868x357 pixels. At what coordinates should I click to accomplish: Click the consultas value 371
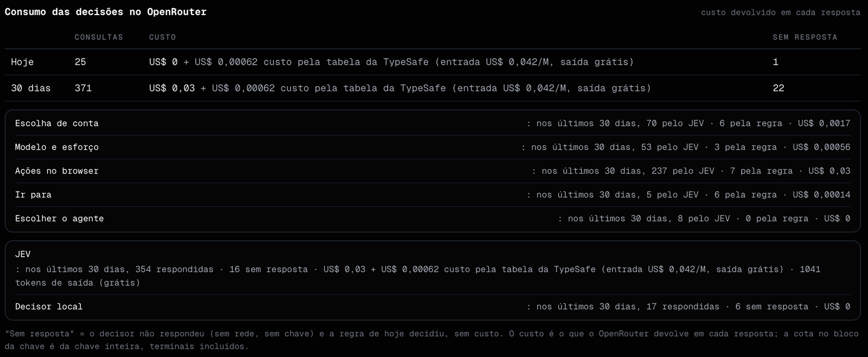[83, 88]
